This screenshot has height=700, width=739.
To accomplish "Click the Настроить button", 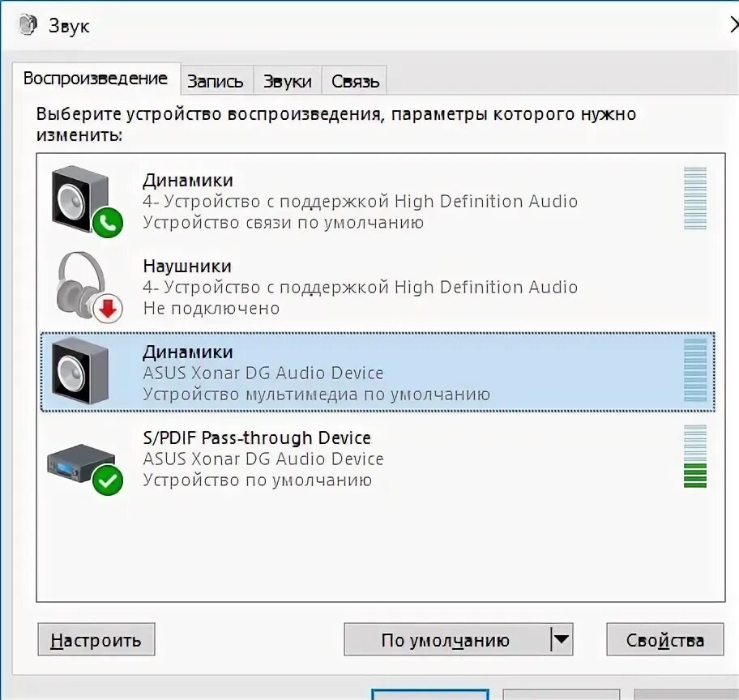I will tap(96, 639).
